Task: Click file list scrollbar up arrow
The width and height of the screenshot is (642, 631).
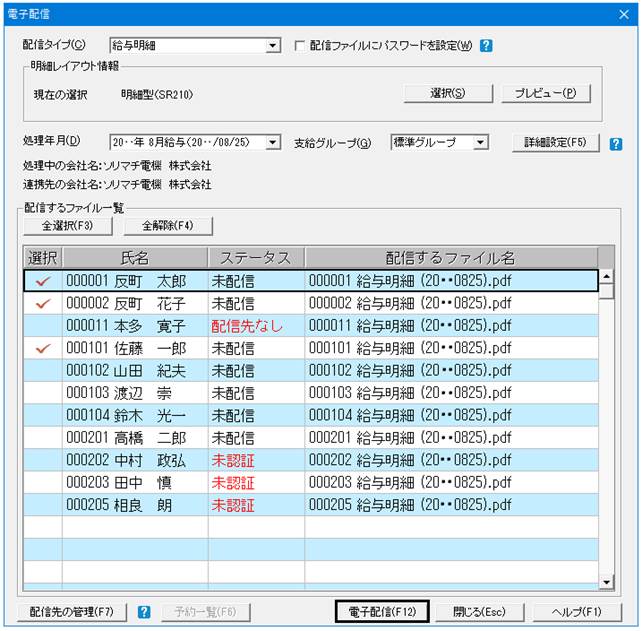Action: [606, 277]
